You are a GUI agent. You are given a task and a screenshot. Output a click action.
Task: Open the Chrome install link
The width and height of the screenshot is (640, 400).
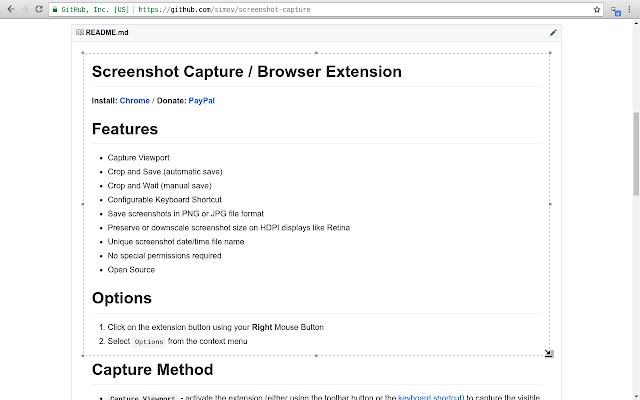tap(134, 101)
